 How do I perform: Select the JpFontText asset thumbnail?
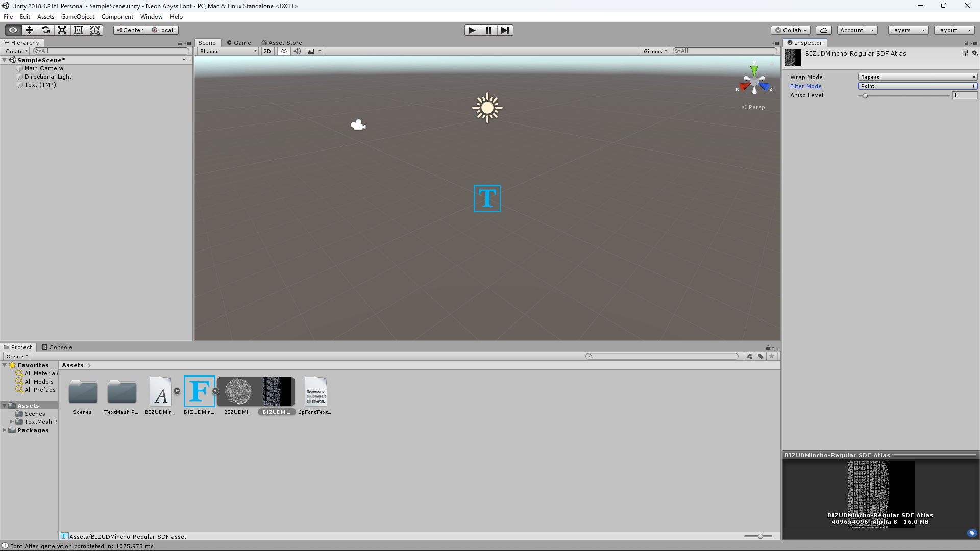point(315,392)
